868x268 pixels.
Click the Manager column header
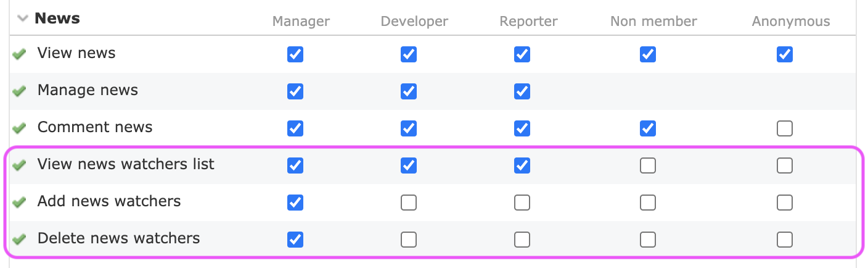pos(301,22)
